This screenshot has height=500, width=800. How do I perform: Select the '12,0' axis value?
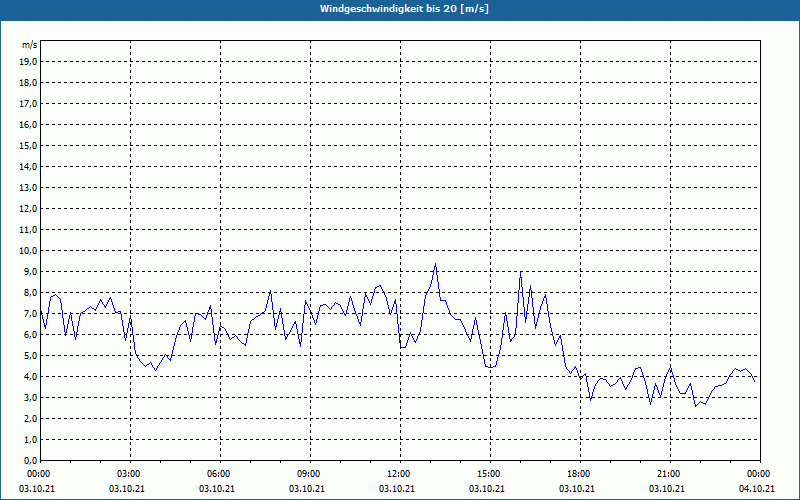click(x=28, y=209)
